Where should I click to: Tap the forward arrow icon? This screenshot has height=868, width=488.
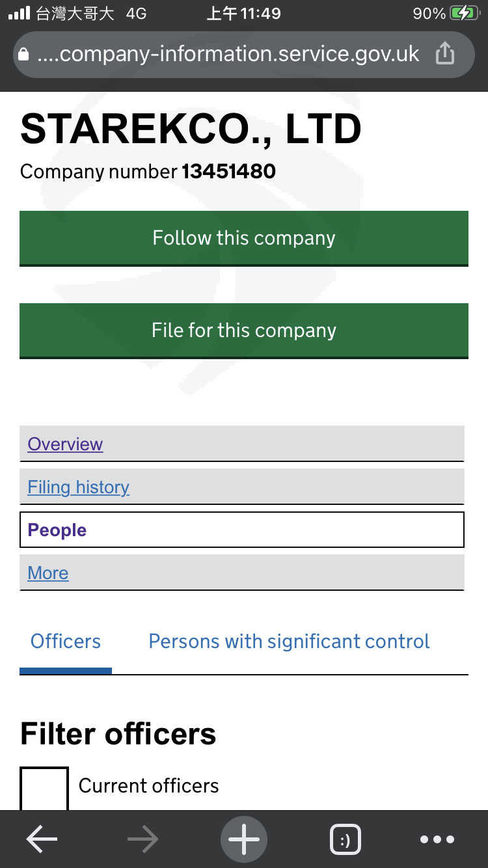[x=142, y=839]
